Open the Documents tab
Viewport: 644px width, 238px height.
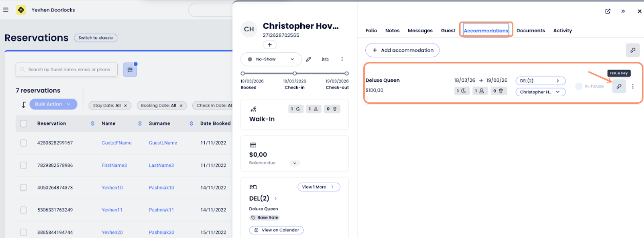coord(530,31)
